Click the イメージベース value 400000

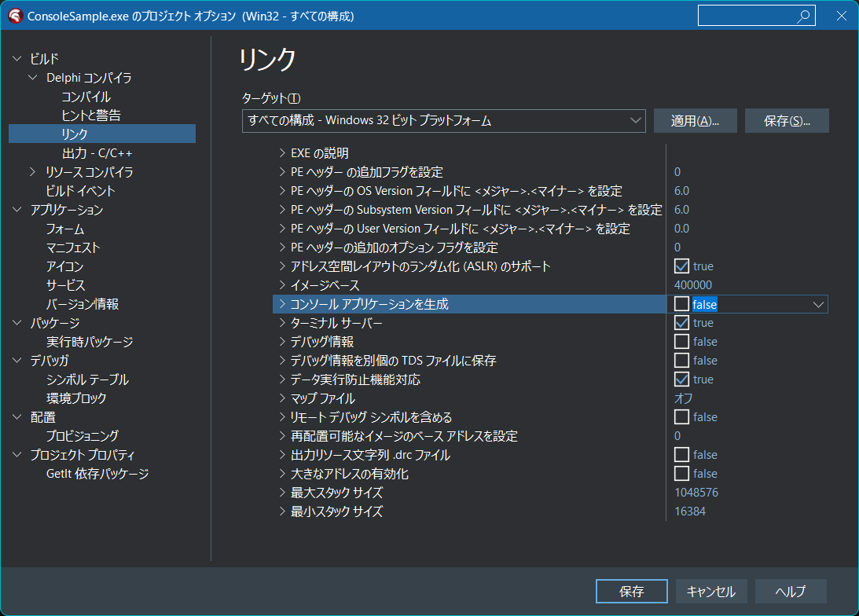693,284
